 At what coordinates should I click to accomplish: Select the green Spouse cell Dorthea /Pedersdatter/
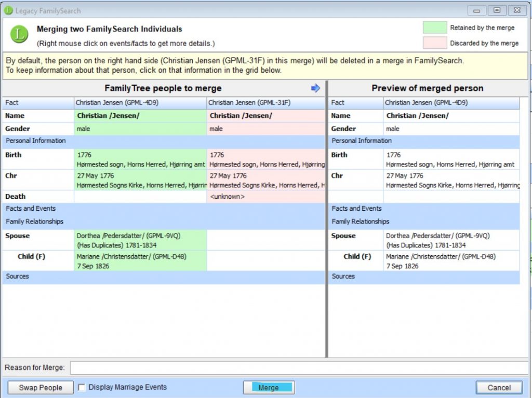point(140,240)
